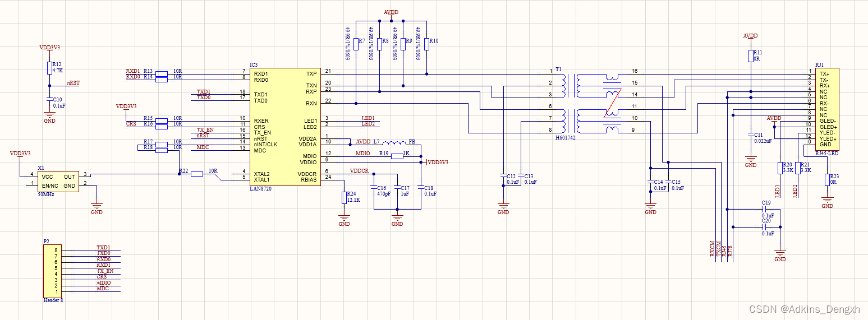The width and height of the screenshot is (868, 320).
Task: Select the 50MHz oscillator value label
Action: click(x=47, y=194)
